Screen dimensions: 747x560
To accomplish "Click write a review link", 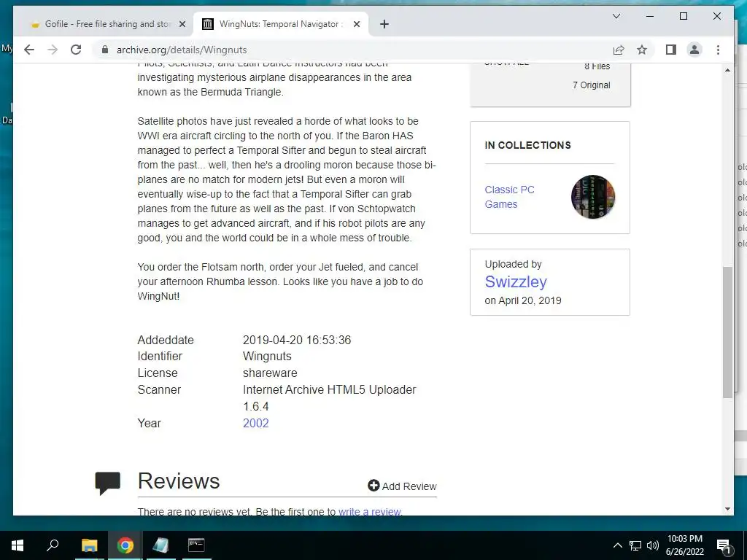I will [370, 511].
